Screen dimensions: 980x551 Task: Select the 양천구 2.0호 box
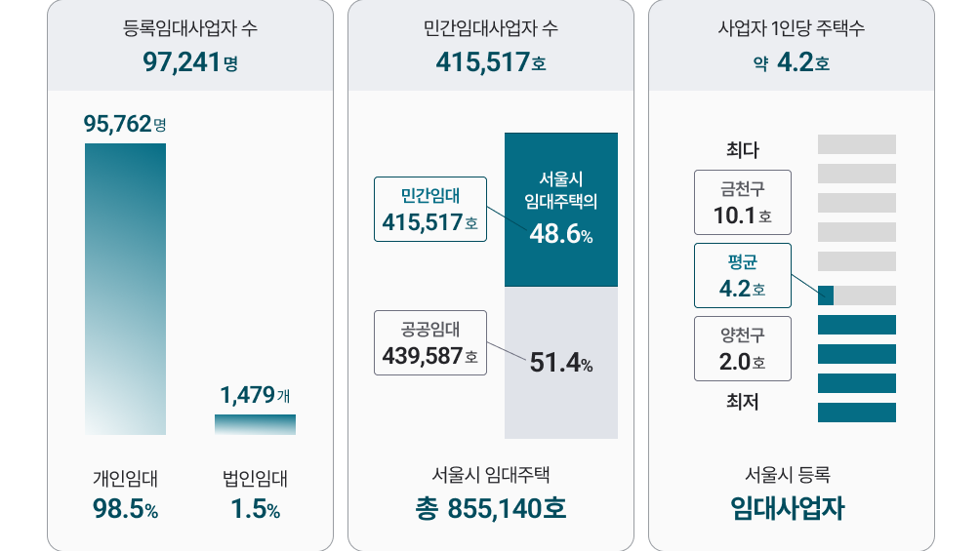(743, 348)
